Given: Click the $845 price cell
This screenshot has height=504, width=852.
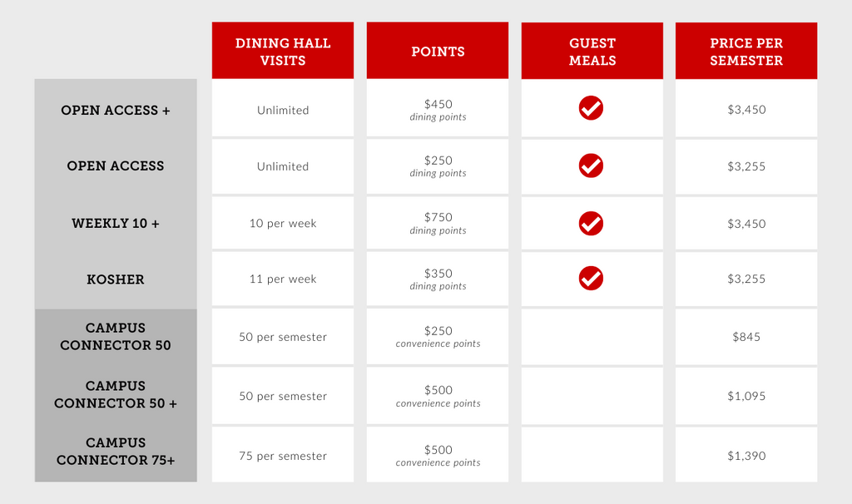Looking at the screenshot, I should click(x=746, y=337).
